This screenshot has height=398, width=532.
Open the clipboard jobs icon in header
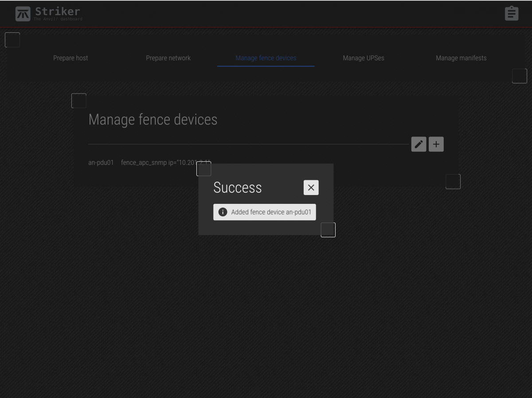[x=512, y=13]
